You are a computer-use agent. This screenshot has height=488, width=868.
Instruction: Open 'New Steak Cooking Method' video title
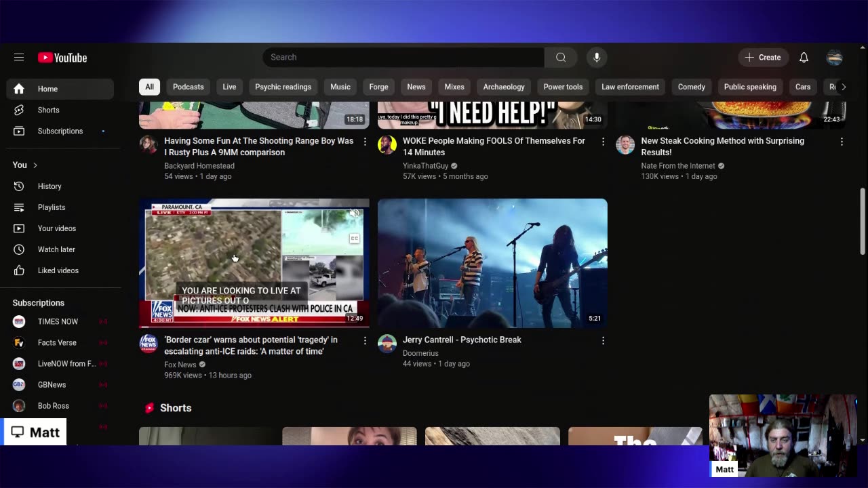pyautogui.click(x=723, y=146)
